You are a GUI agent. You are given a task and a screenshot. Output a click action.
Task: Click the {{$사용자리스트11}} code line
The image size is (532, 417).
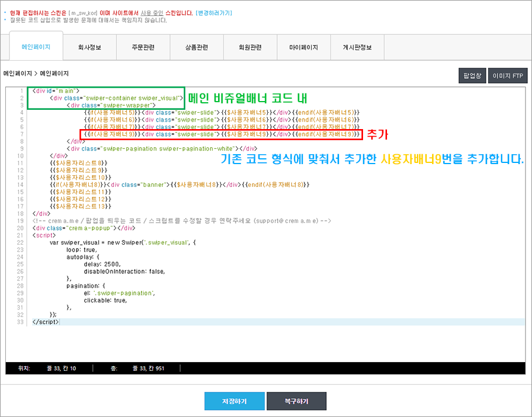[81, 192]
